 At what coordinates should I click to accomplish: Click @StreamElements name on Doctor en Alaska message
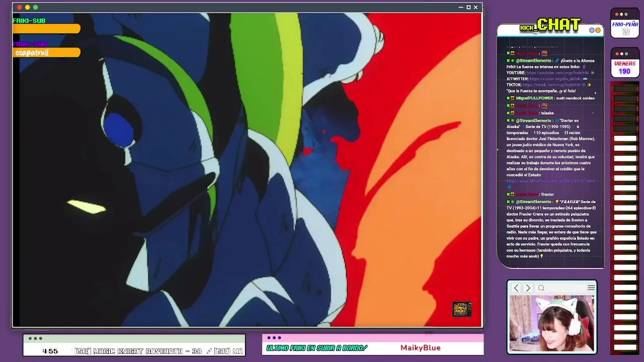click(x=534, y=121)
